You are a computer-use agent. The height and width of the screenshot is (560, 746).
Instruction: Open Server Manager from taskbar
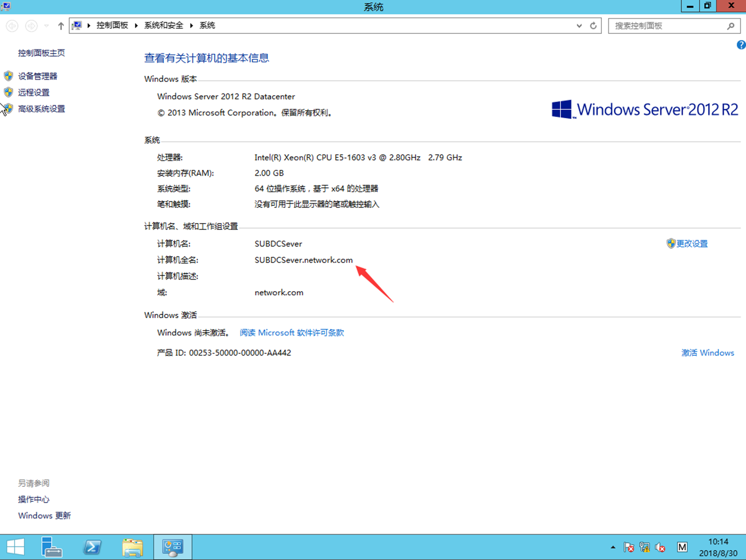tap(52, 547)
